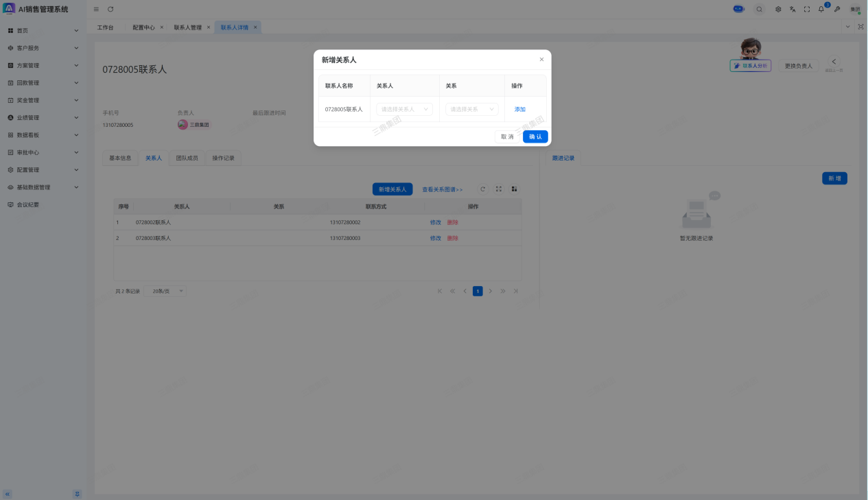This screenshot has height=500, width=868.
Task: Open the AI robot assistant icon
Action: point(739,9)
